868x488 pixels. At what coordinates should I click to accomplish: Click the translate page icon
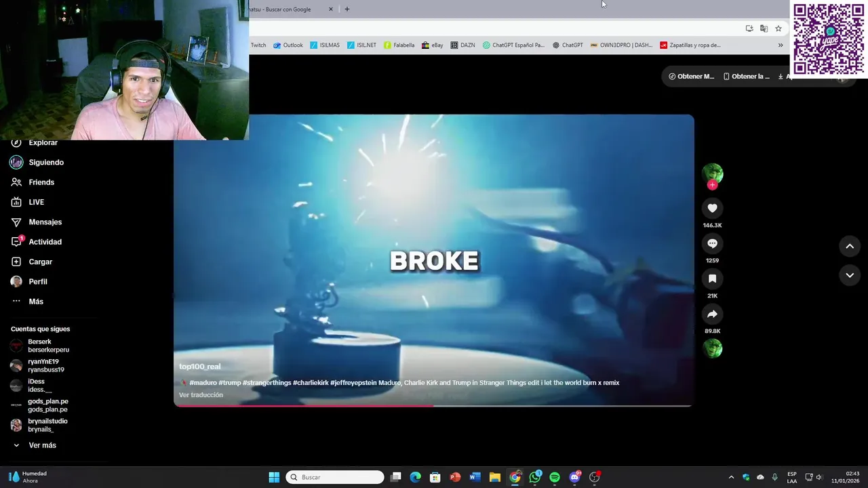(x=764, y=28)
